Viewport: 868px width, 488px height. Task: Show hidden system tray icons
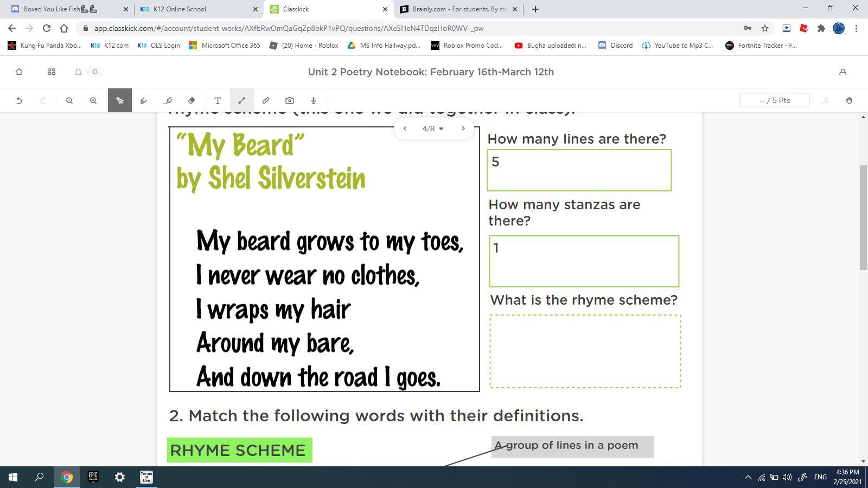click(x=748, y=477)
